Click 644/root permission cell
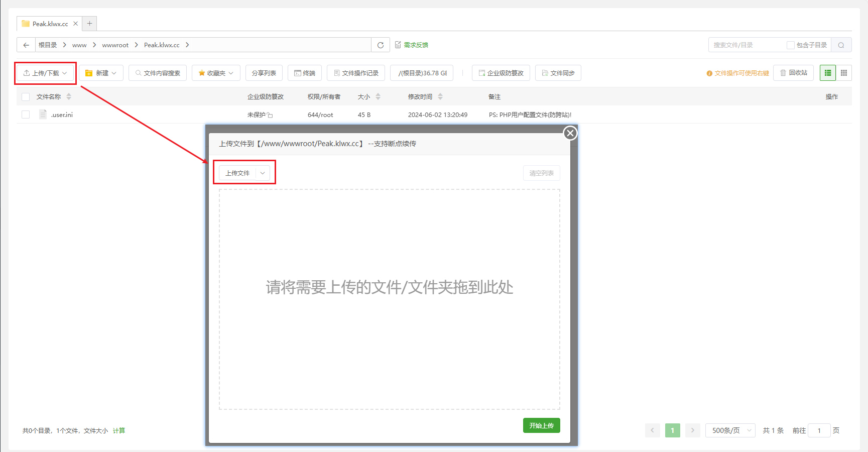 pyautogui.click(x=320, y=115)
